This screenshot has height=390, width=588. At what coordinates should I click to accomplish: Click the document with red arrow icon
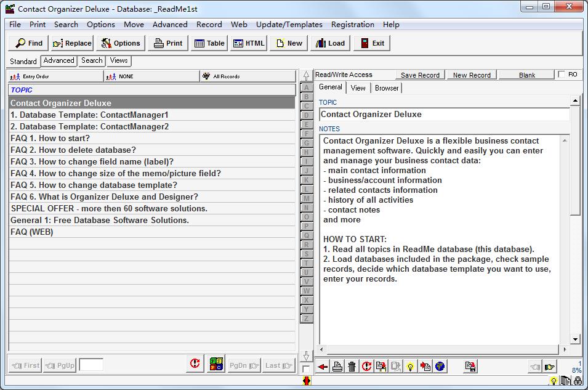tap(425, 367)
